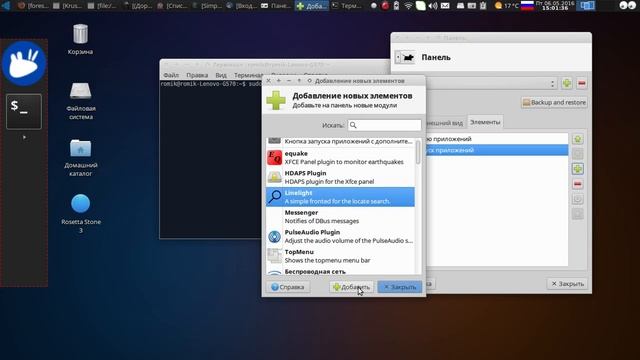Launch terminal from the left panel
The image size is (640, 360).
24,111
